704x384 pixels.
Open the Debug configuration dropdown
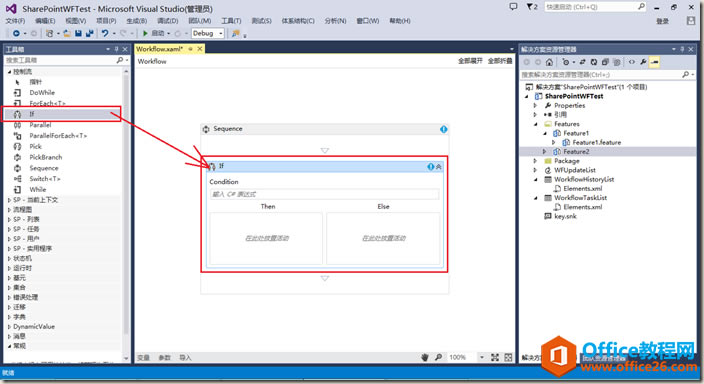[x=208, y=33]
